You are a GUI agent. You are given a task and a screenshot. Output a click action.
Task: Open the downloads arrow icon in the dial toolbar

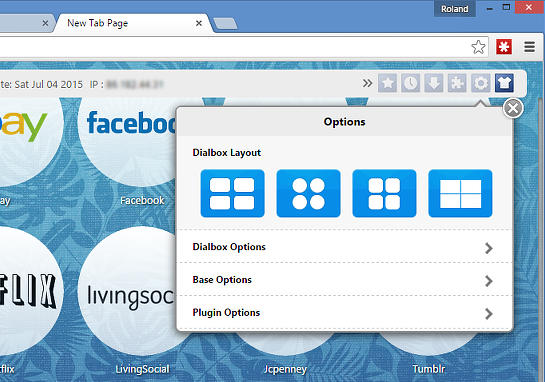click(434, 83)
